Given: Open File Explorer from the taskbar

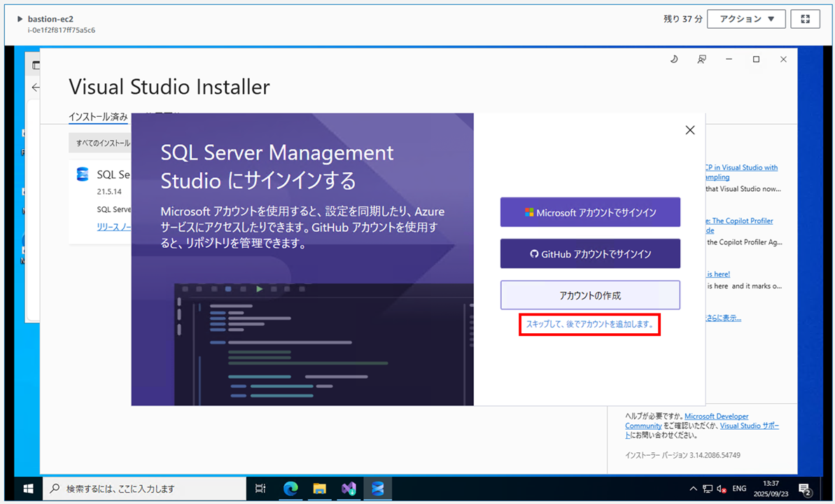Looking at the screenshot, I should point(320,489).
